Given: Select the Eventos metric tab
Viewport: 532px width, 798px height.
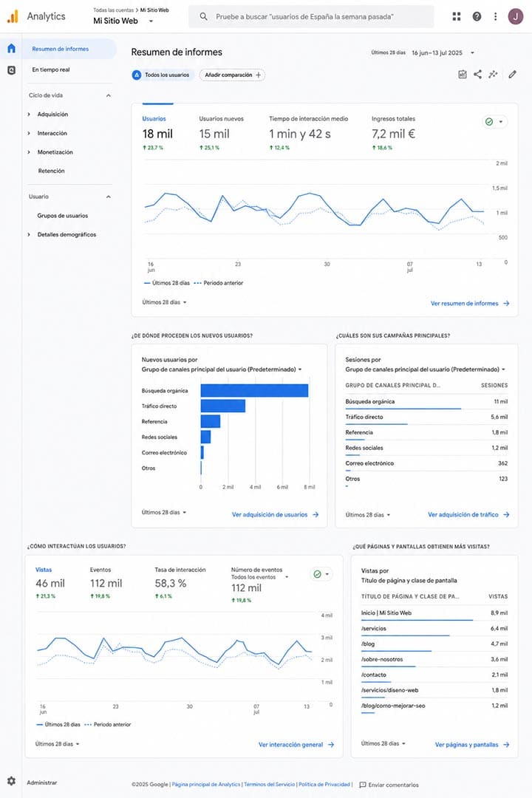Looking at the screenshot, I should (x=106, y=583).
